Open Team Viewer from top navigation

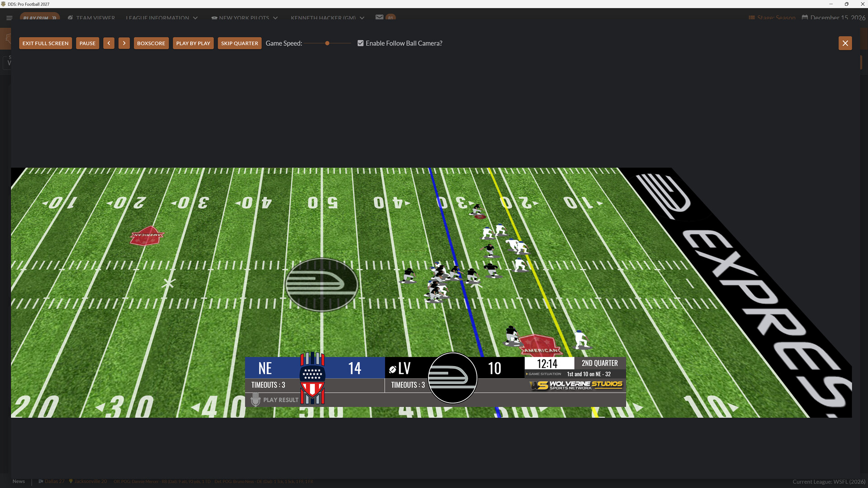click(91, 18)
